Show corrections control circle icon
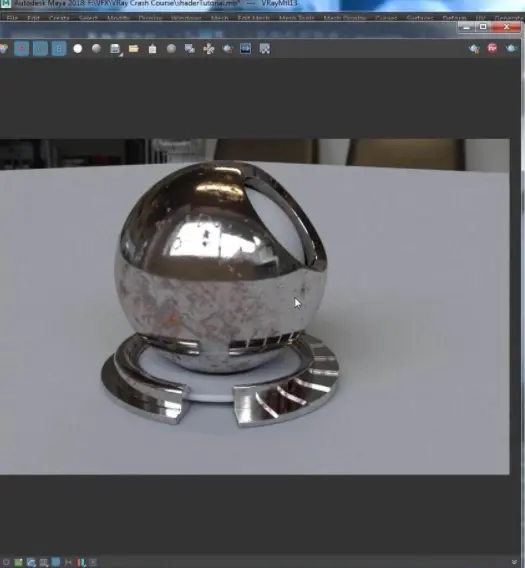 (x=6, y=562)
